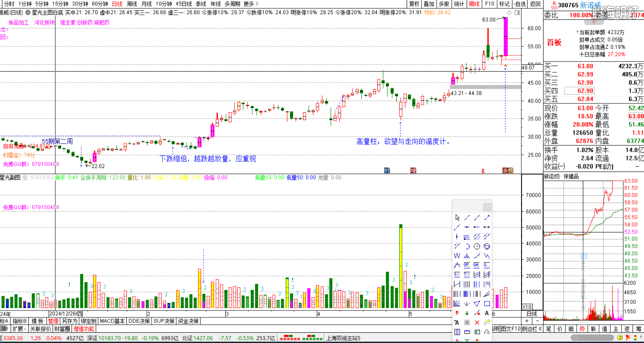Open the 关联报价 tab
This screenshot has width=644, height=343.
click(x=41, y=329)
